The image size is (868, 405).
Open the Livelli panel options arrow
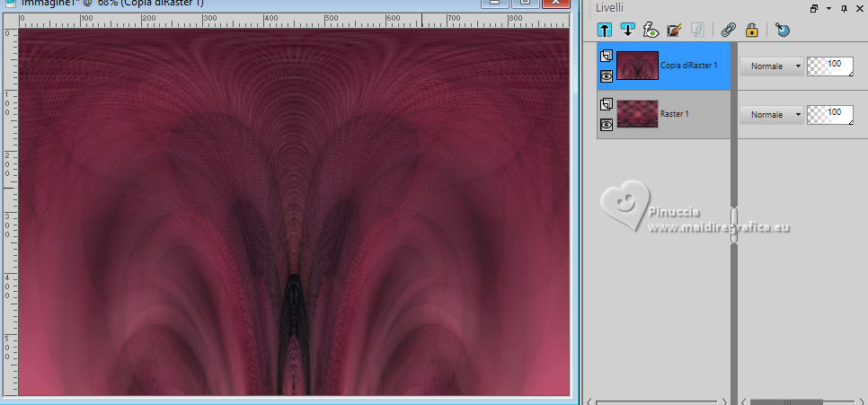coord(828,8)
